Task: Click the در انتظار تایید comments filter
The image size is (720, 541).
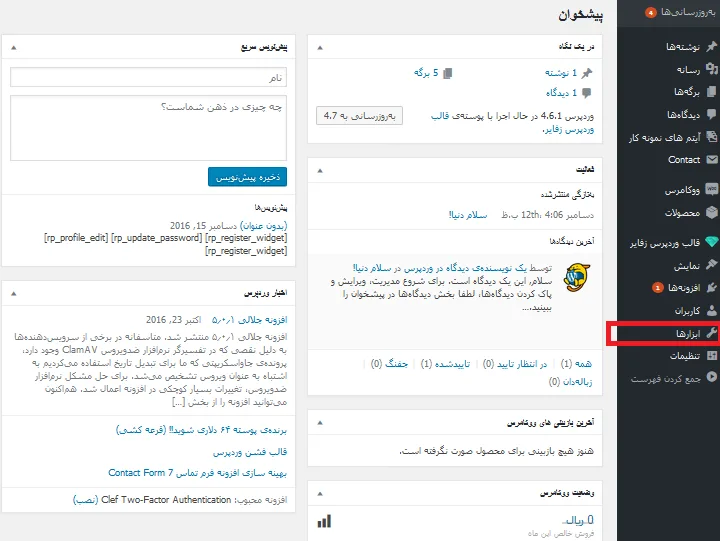Action: (522, 364)
